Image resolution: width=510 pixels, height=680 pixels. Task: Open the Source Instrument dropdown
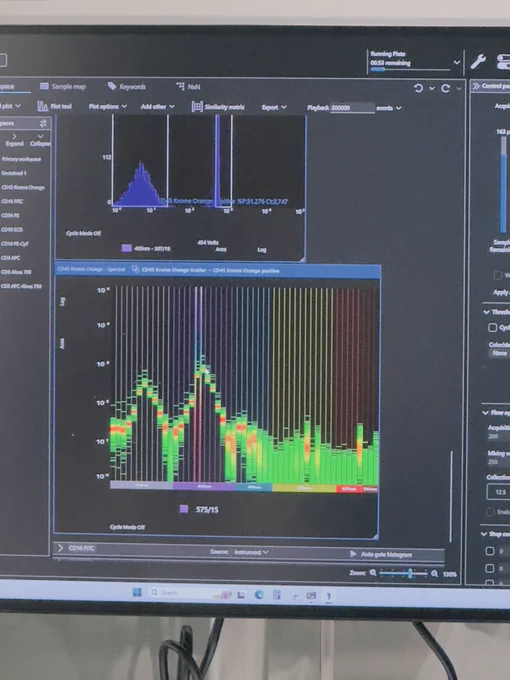coord(251,552)
